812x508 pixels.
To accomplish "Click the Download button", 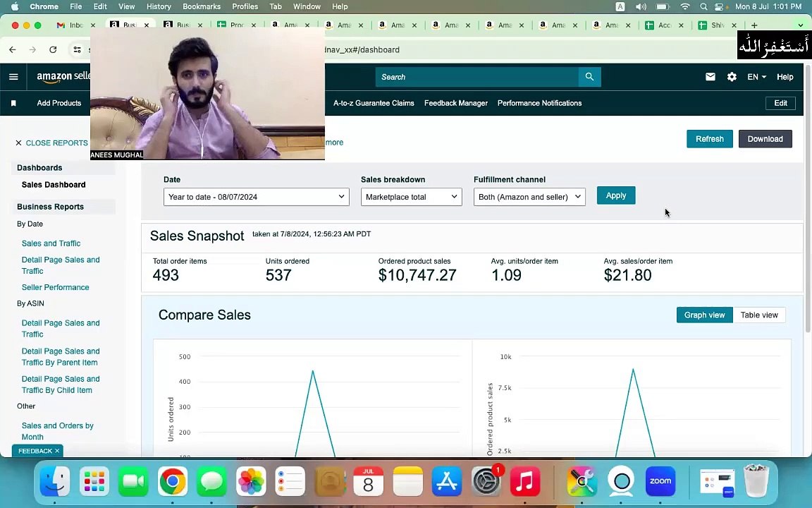I will 765,139.
